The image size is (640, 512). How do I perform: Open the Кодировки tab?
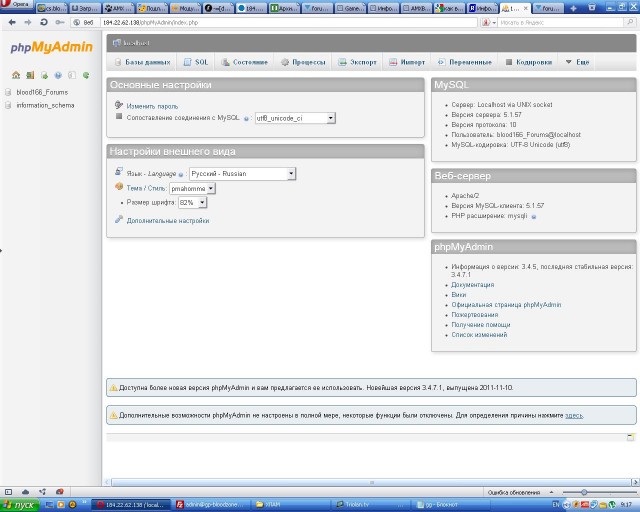click(x=529, y=62)
